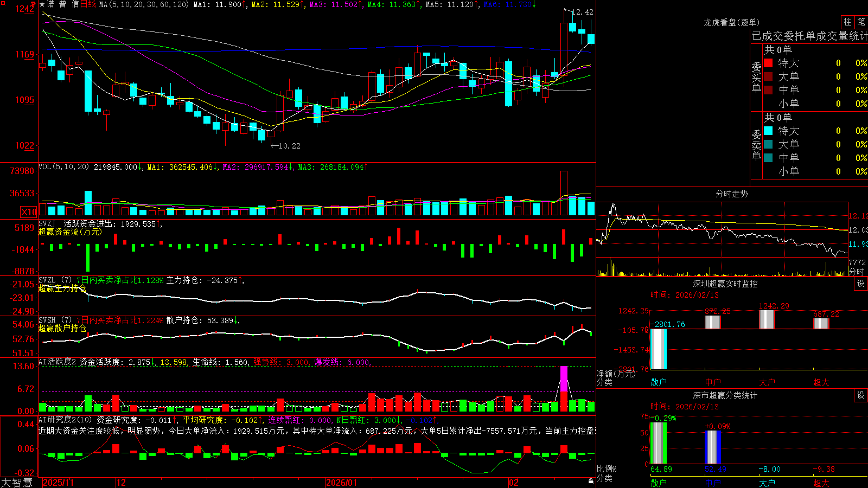Open the AI研究度2(10) indicator label
Screen dimensions: 868x488
coord(65,420)
